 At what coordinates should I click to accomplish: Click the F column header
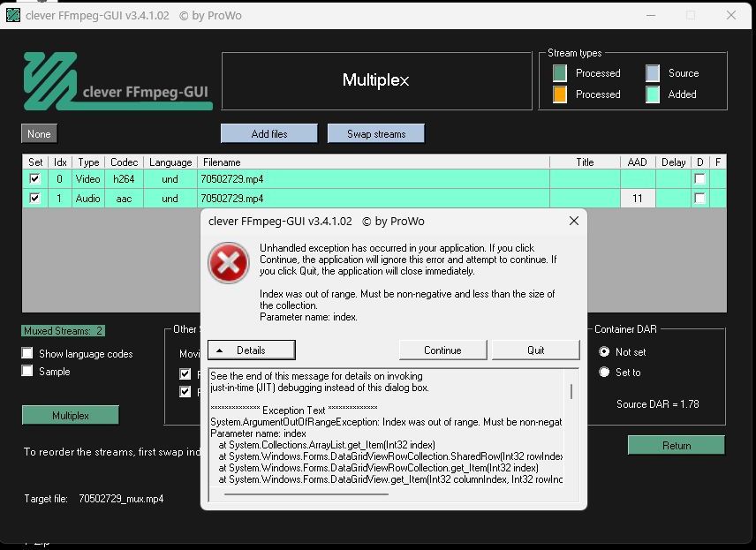[718, 162]
